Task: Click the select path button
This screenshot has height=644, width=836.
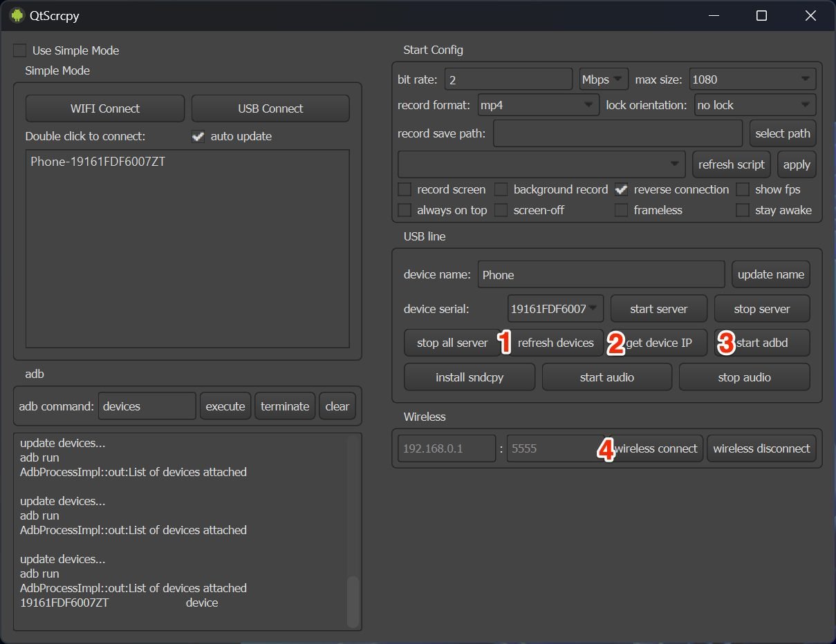Action: click(x=783, y=133)
